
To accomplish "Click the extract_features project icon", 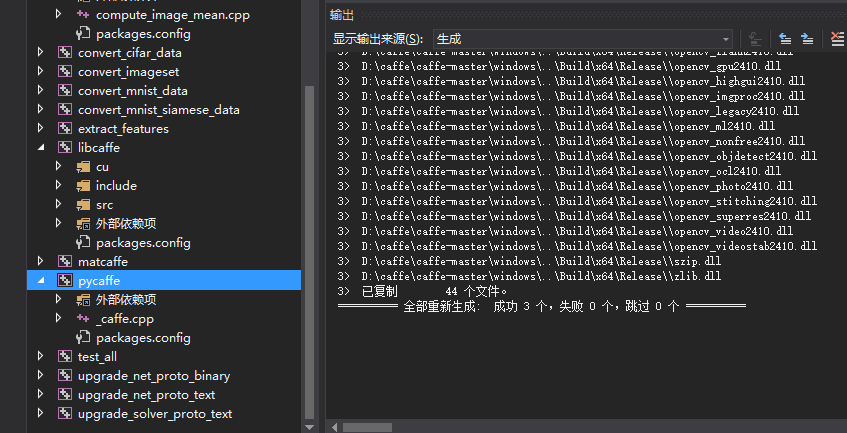I will point(65,128).
